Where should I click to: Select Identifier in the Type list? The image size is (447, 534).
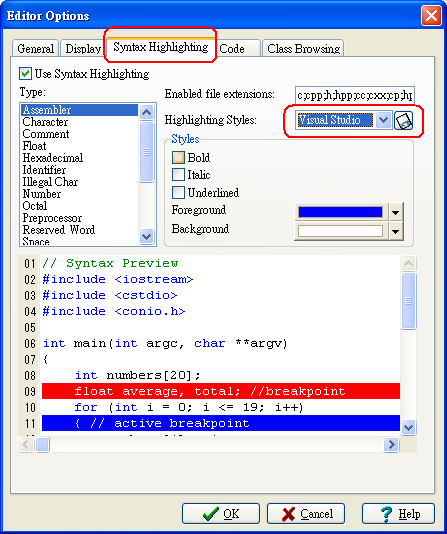79,170
